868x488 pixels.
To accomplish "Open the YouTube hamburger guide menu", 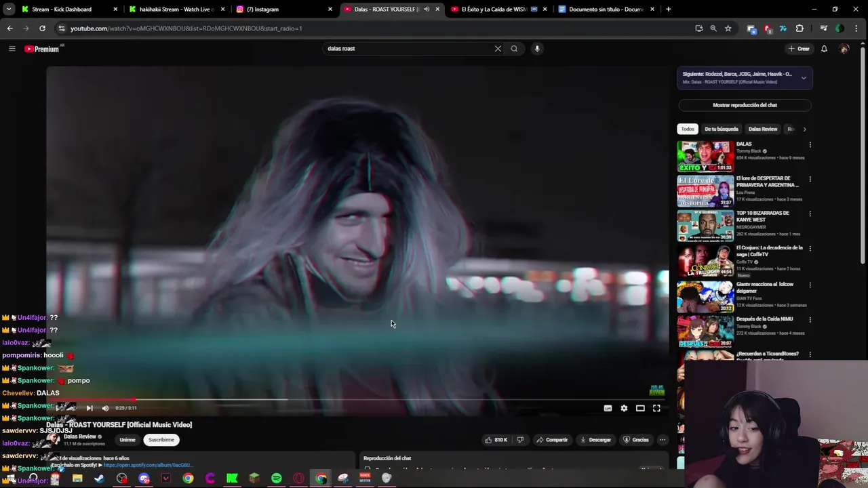I will pyautogui.click(x=12, y=49).
